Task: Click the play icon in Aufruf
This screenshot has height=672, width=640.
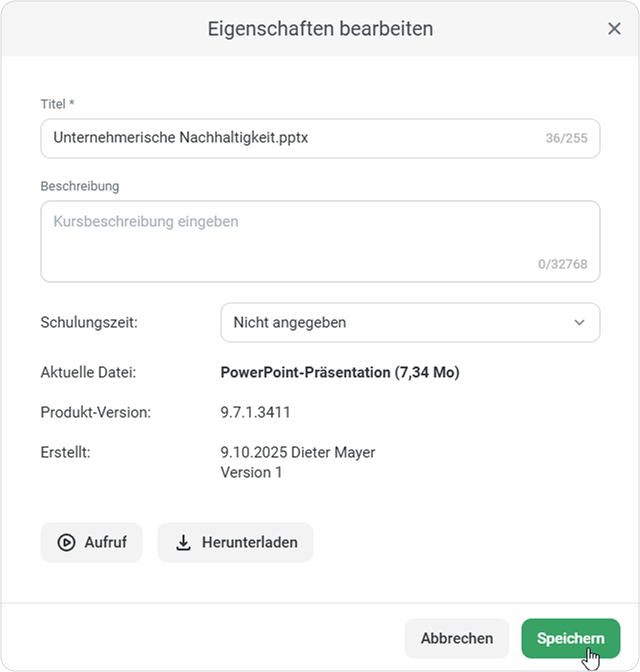Action: click(66, 543)
